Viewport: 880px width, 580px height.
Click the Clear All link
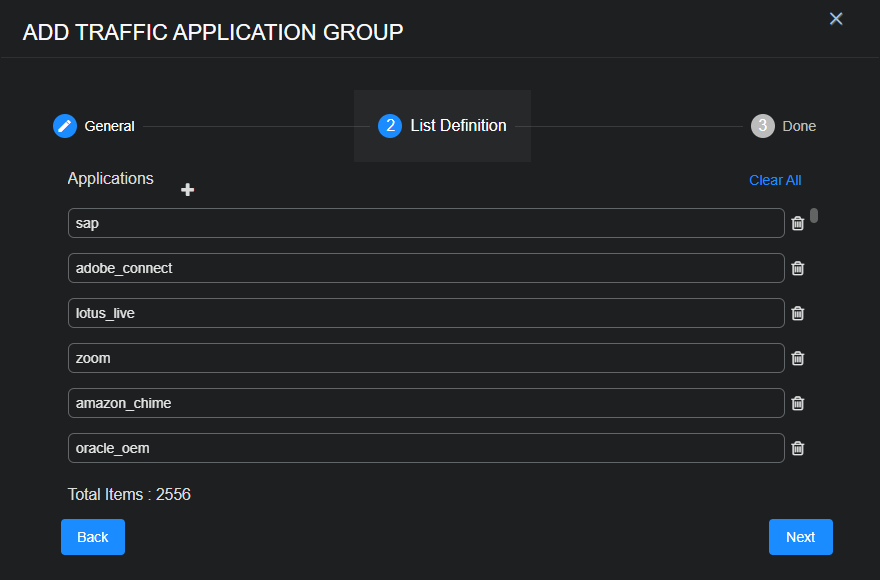pos(775,180)
